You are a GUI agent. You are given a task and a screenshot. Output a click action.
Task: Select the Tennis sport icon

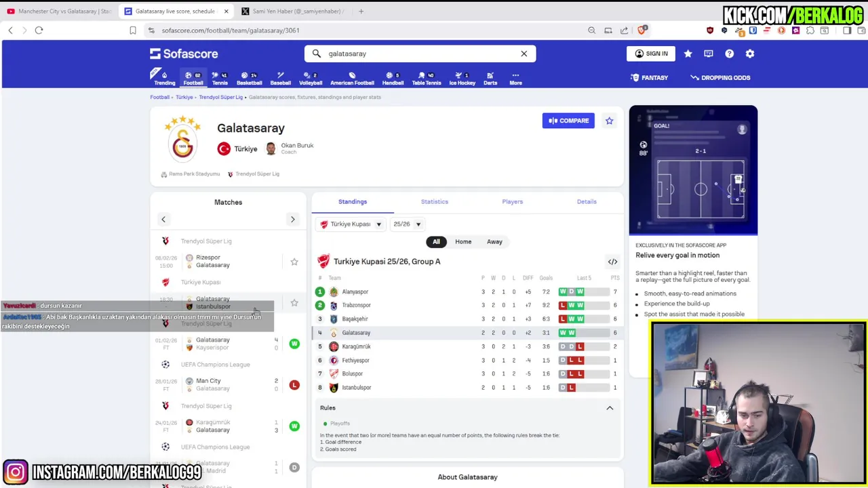220,78
